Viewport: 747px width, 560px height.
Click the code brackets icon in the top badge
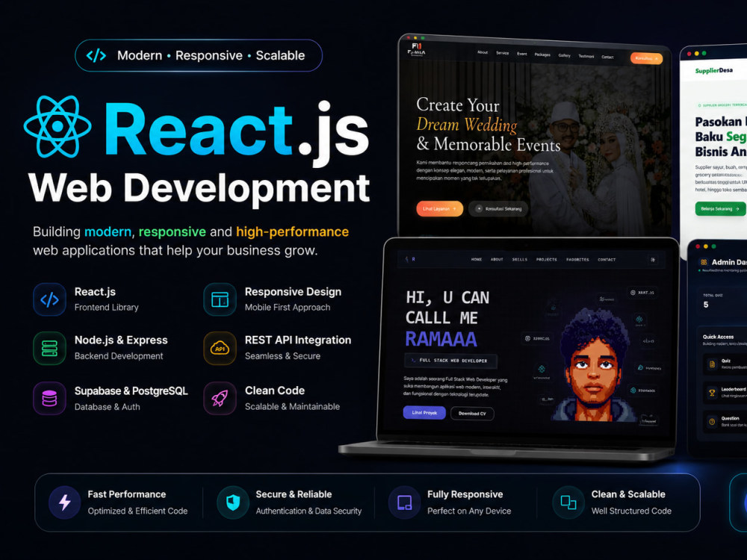point(96,56)
